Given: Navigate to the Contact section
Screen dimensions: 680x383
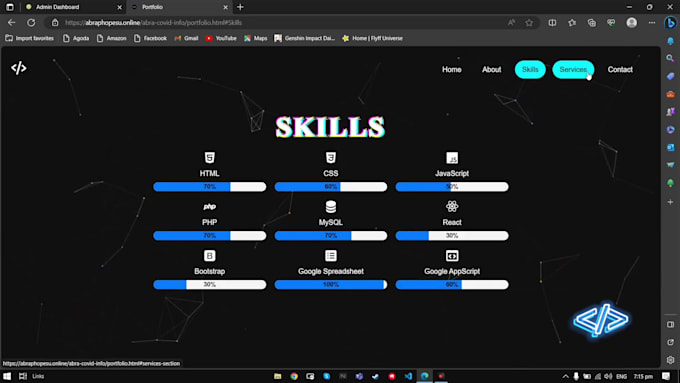Looking at the screenshot, I should (x=620, y=69).
